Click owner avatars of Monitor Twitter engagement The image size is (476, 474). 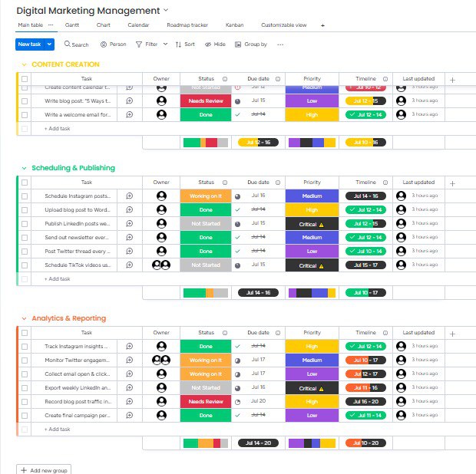point(161,360)
